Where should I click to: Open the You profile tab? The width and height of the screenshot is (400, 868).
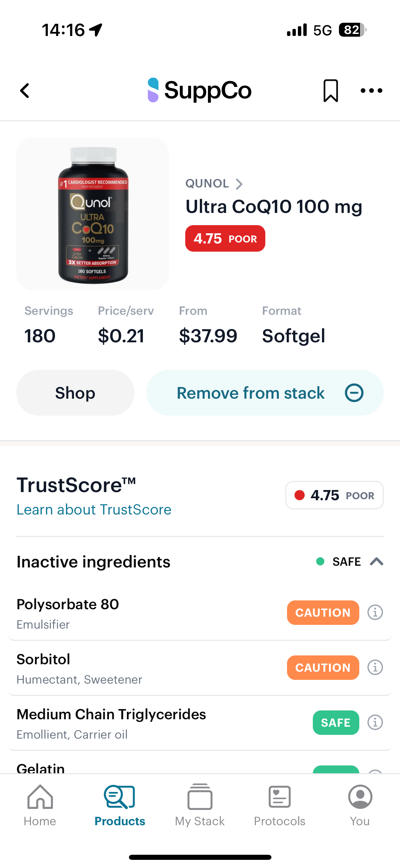(x=360, y=806)
